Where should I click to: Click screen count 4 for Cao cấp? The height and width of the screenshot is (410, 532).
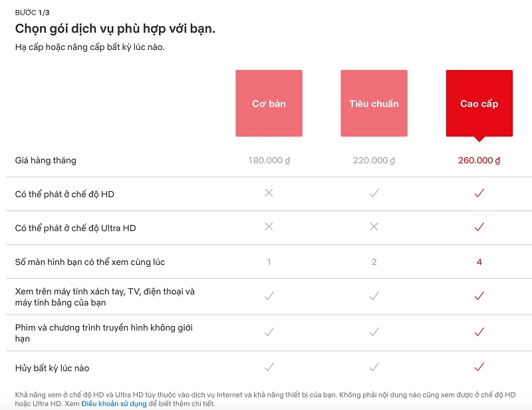[479, 262]
